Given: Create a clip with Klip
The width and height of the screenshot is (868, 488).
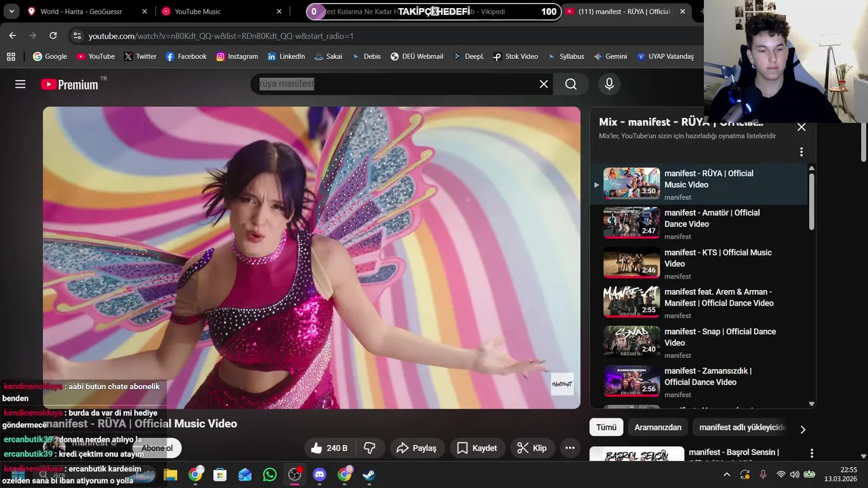Looking at the screenshot, I should click(532, 448).
